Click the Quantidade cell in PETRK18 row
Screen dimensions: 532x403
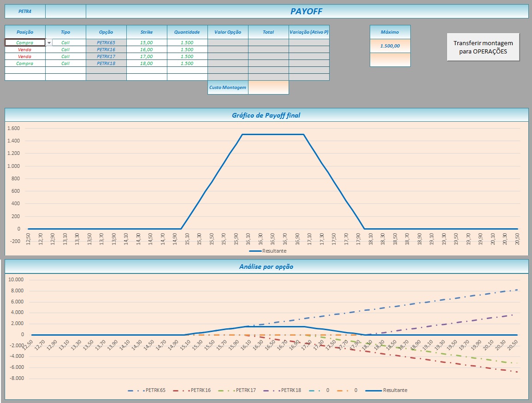pos(187,63)
